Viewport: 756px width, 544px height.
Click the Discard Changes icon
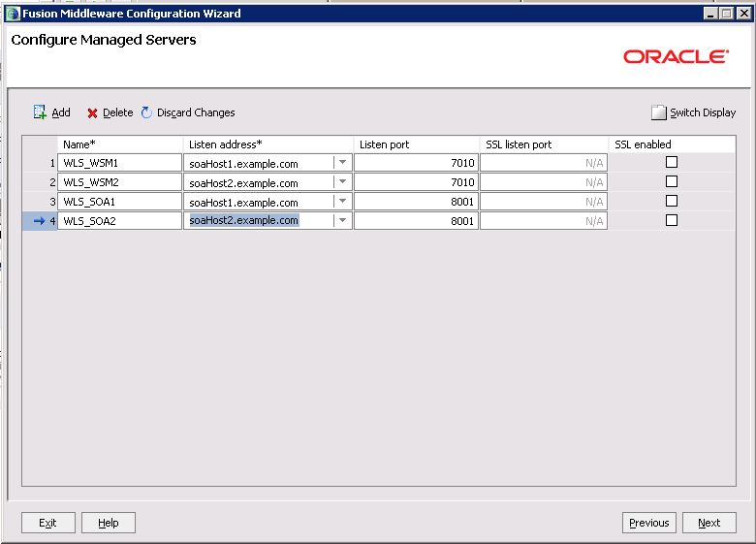point(147,112)
